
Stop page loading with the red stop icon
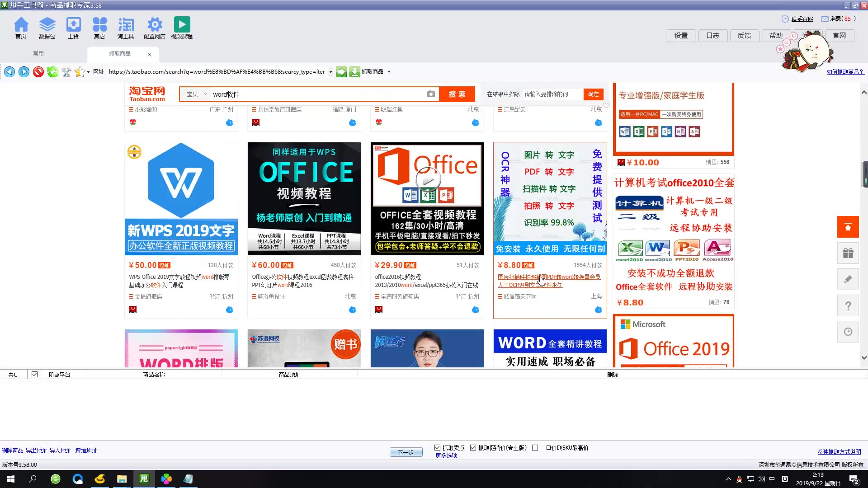click(38, 72)
